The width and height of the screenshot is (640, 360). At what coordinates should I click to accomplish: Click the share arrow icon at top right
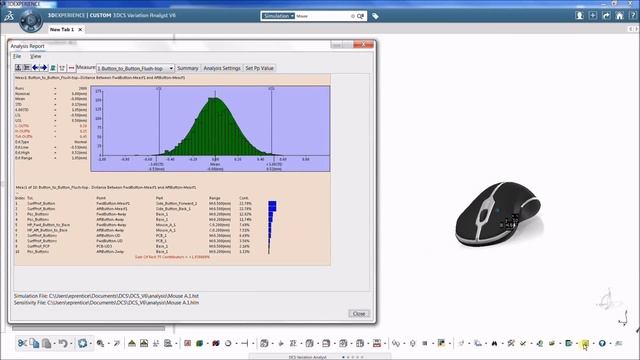tap(606, 16)
